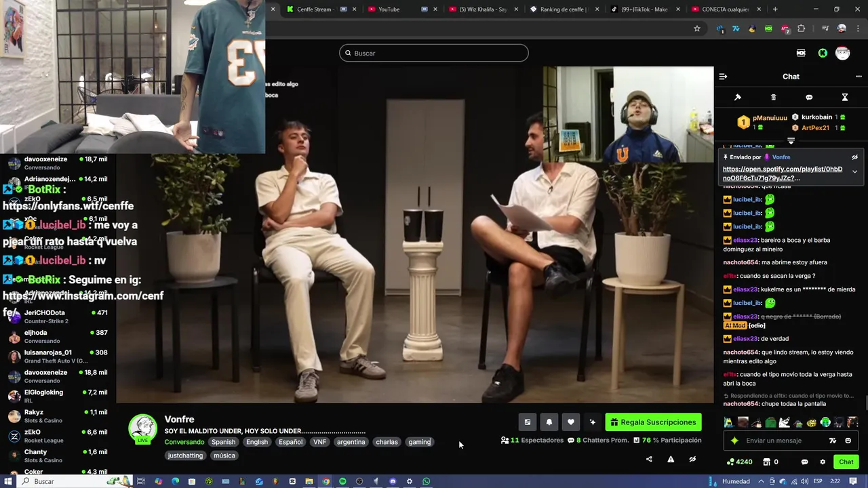Switch to the Ranking de cenffe tab
The width and height of the screenshot is (868, 488).
click(x=563, y=9)
